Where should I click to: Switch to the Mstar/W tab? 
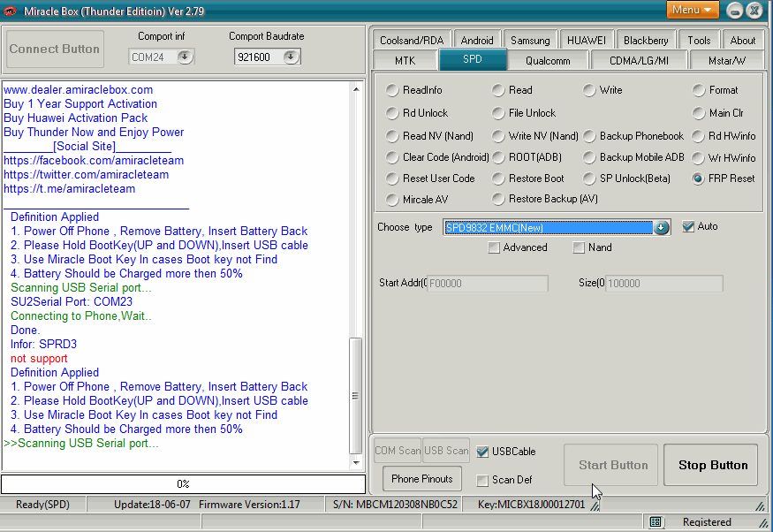tap(727, 61)
